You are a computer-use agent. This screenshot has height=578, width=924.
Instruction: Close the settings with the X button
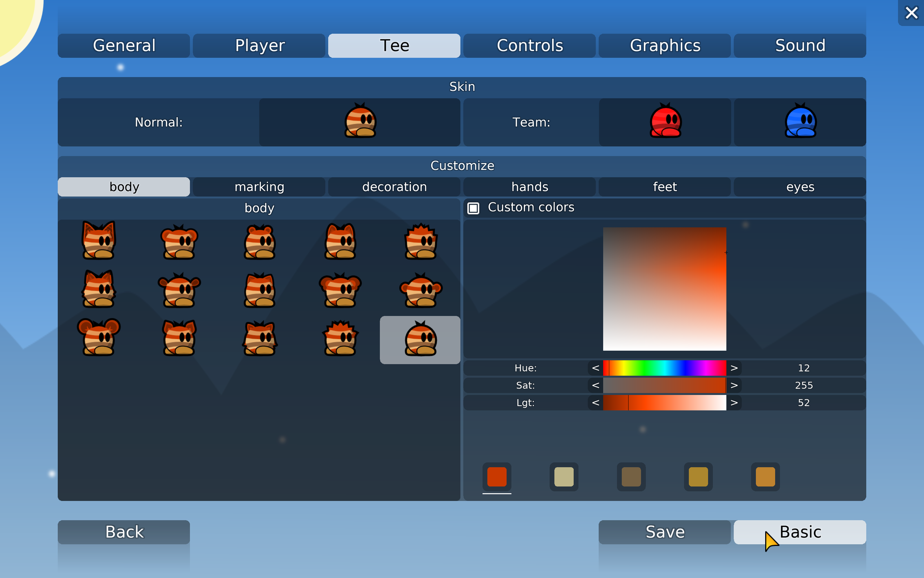click(x=911, y=13)
